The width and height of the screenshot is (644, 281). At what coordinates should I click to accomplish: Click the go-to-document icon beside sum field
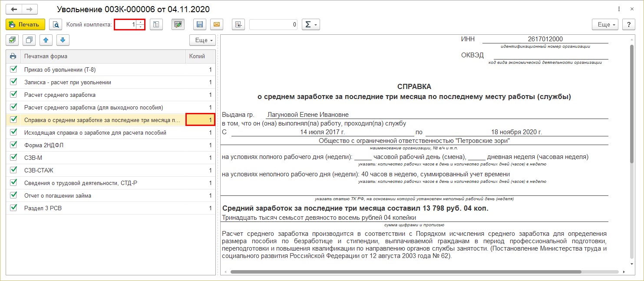point(238,24)
